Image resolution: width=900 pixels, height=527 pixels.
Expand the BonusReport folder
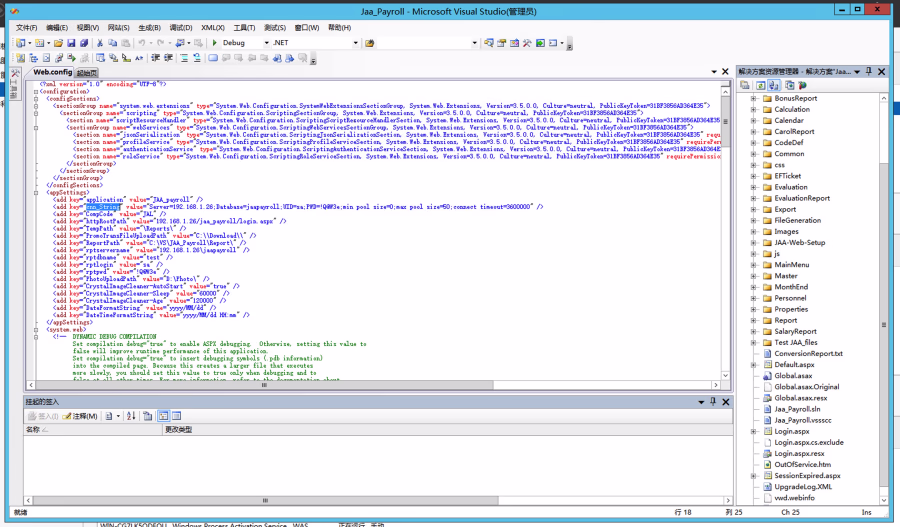pyautogui.click(x=753, y=99)
